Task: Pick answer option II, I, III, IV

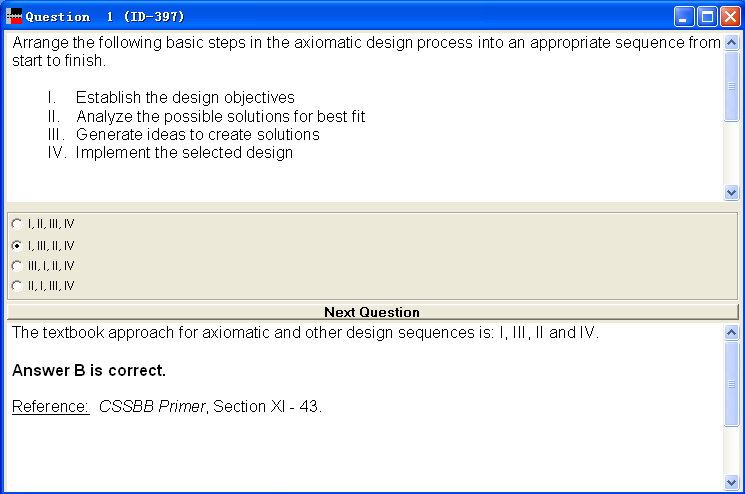Action: (16, 286)
